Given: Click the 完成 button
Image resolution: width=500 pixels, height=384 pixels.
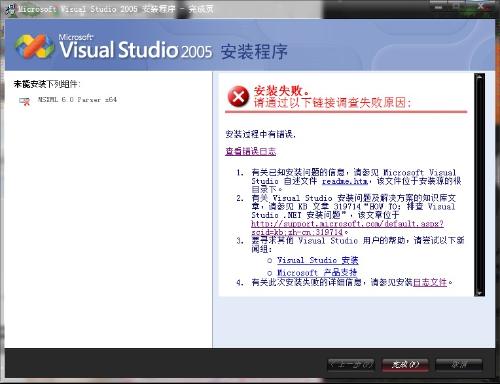Looking at the screenshot, I should coord(405,365).
